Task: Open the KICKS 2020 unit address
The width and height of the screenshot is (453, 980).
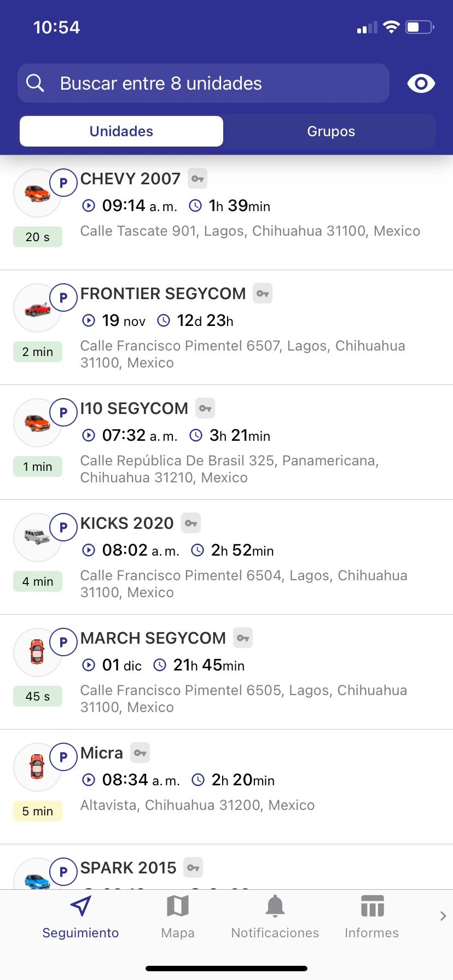Action: pyautogui.click(x=243, y=584)
